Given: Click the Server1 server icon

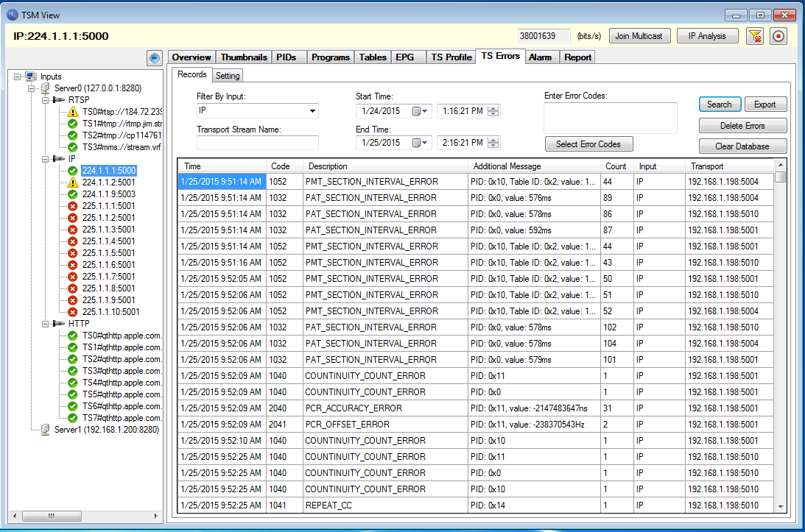Looking at the screenshot, I should (46, 430).
